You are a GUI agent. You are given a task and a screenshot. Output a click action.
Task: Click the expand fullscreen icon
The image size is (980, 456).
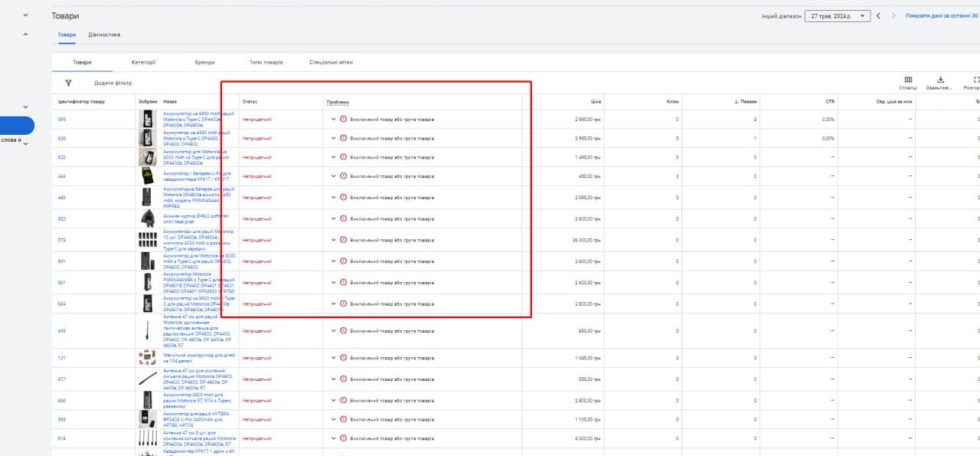click(975, 80)
